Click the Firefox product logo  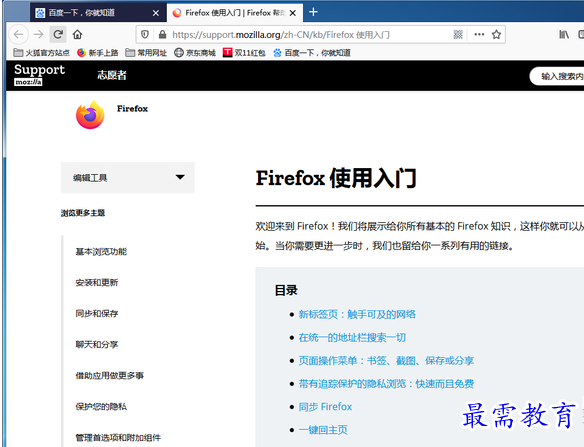point(90,115)
